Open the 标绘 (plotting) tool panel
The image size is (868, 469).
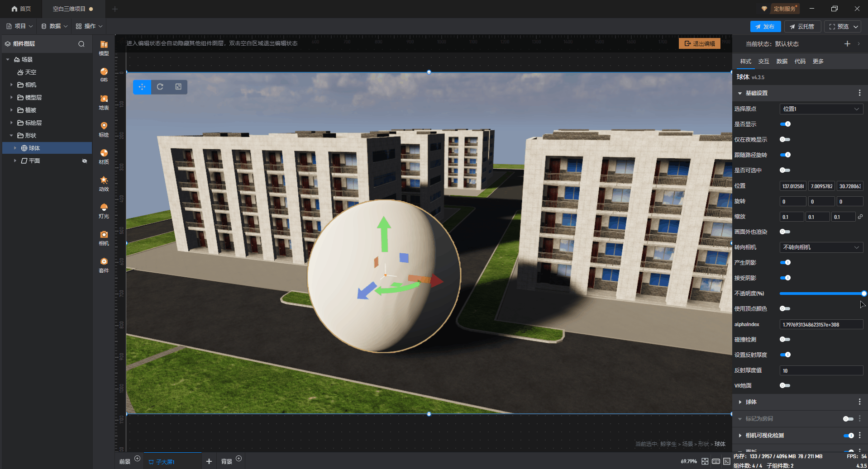click(x=104, y=129)
